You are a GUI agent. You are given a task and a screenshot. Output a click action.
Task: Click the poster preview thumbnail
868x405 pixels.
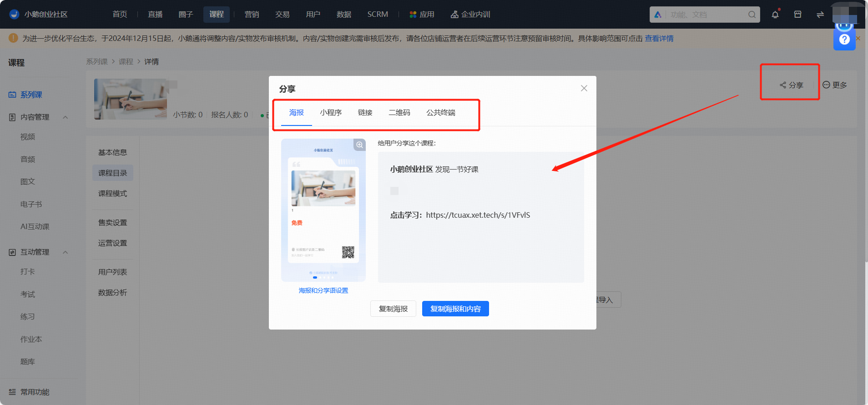tap(323, 210)
